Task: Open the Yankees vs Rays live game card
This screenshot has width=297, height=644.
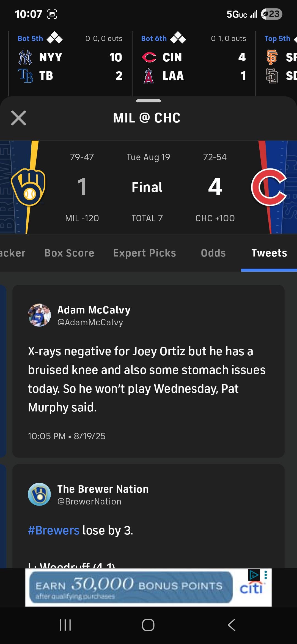Action: tap(70, 63)
